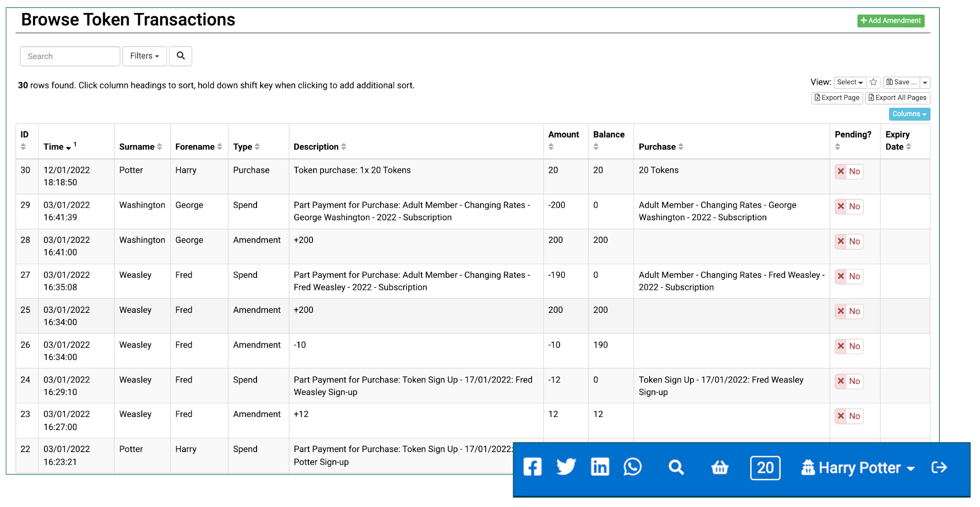Open the Columns dropdown
980x507 pixels.
tap(909, 114)
